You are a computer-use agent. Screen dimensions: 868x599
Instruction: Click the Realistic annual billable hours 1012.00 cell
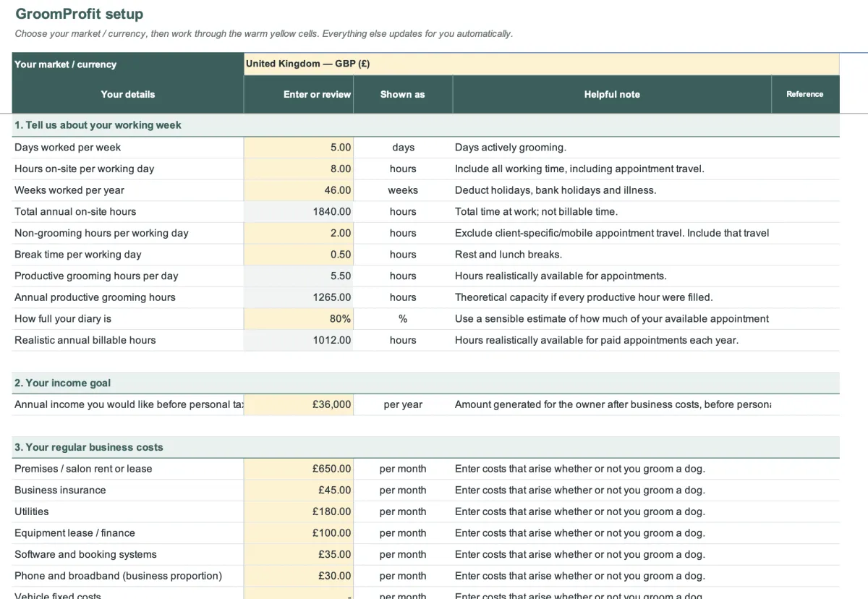pyautogui.click(x=298, y=340)
